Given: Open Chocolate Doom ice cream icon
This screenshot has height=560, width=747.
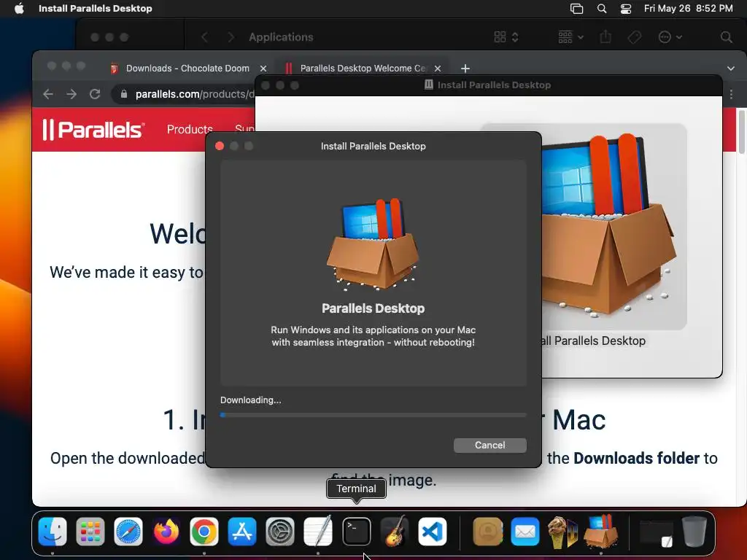Looking at the screenshot, I should click(x=562, y=532).
